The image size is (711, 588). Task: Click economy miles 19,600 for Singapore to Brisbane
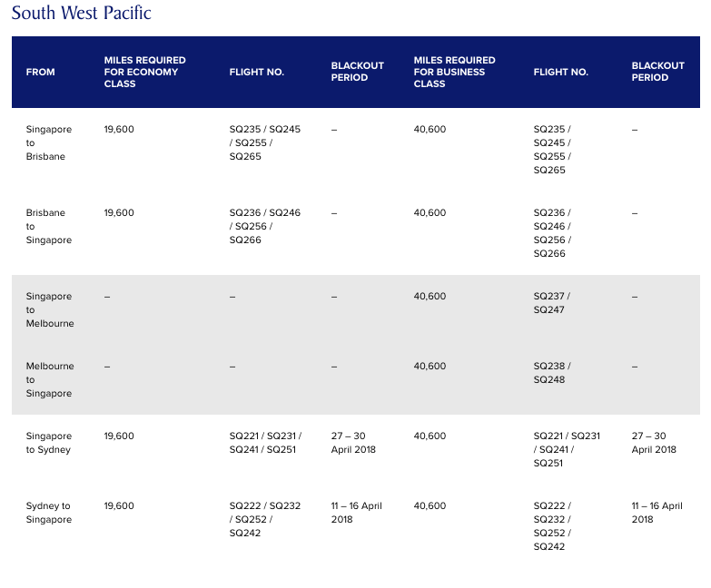tap(119, 130)
